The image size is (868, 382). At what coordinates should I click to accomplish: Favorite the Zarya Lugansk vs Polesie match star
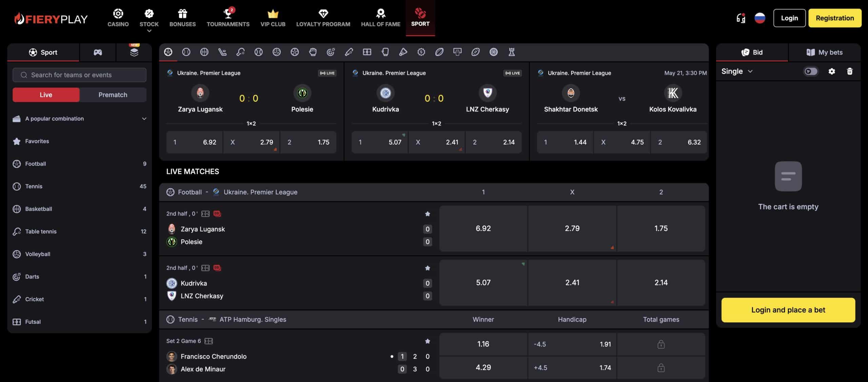click(x=428, y=214)
